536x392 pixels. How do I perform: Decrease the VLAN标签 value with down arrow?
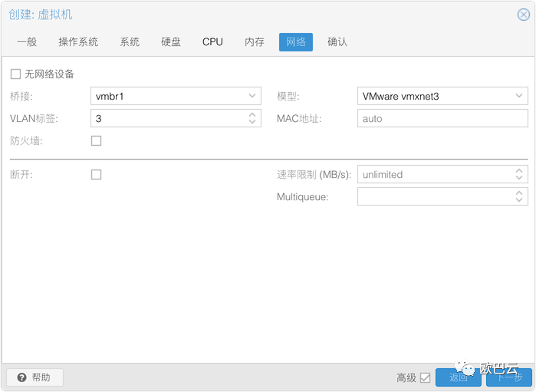[x=252, y=122]
